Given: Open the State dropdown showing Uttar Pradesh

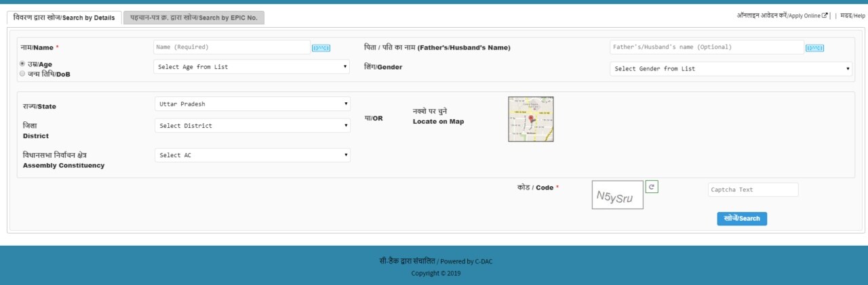Looking at the screenshot, I should point(252,104).
